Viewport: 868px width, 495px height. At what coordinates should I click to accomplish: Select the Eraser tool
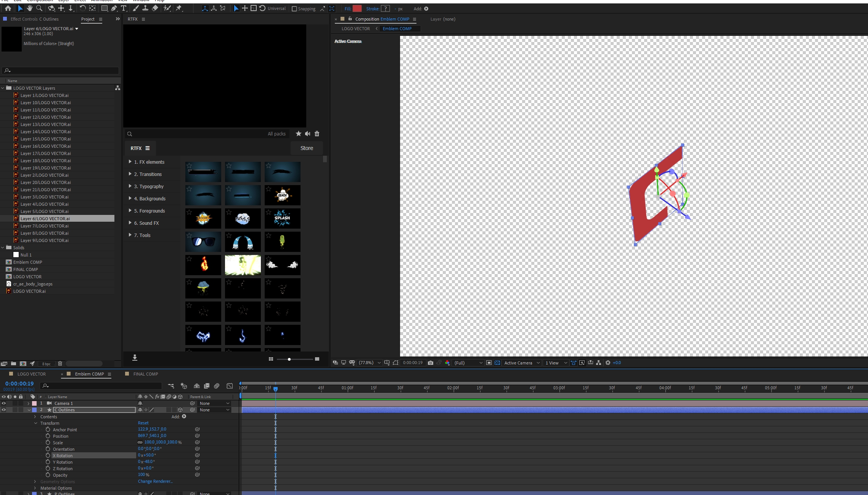tap(155, 8)
